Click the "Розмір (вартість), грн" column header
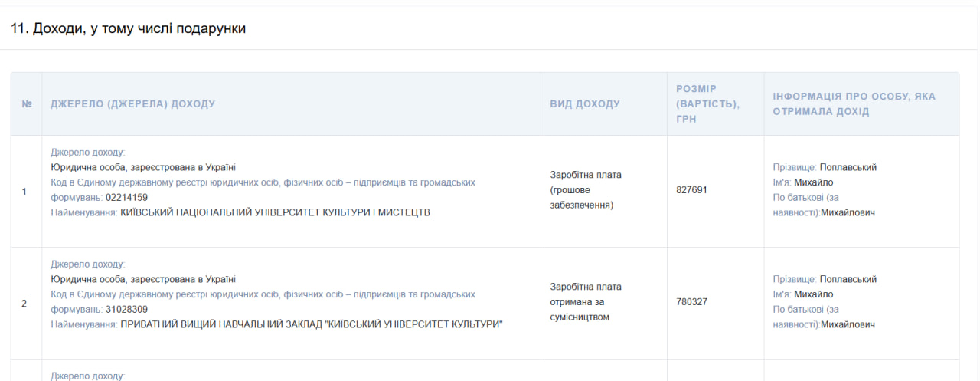Screen dimensions: 980x381 [707, 103]
